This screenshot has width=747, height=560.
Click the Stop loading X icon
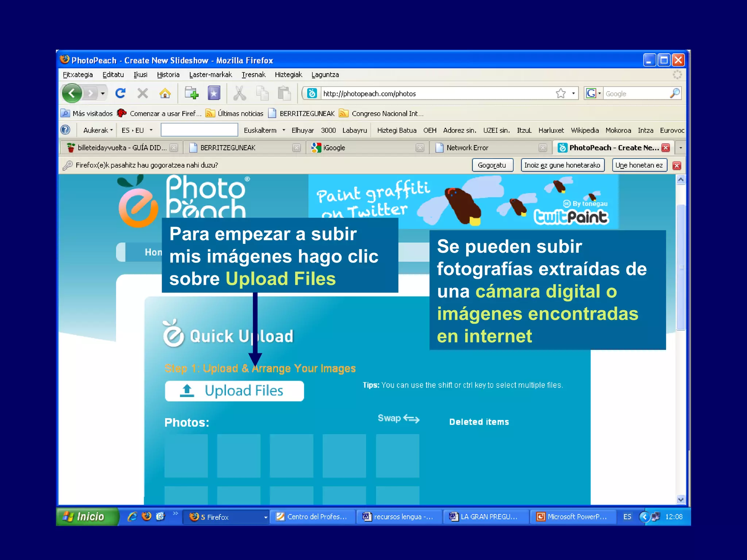pos(143,93)
